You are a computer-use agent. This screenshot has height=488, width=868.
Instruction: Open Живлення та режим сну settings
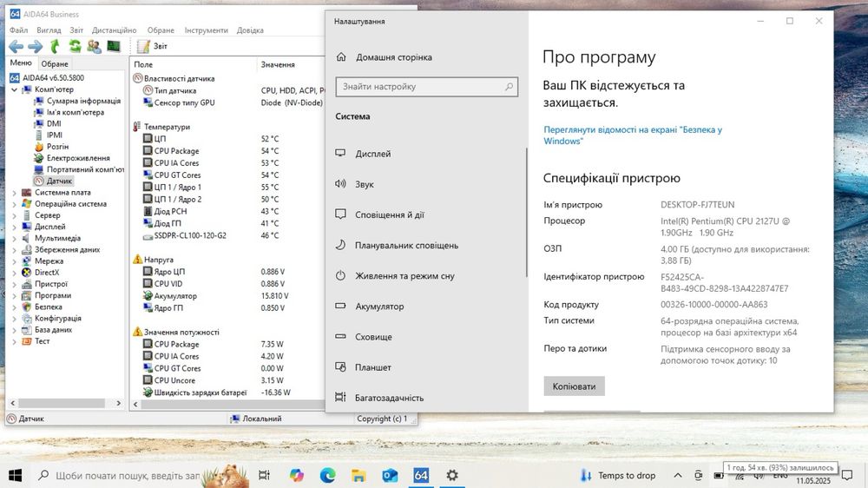(426, 275)
